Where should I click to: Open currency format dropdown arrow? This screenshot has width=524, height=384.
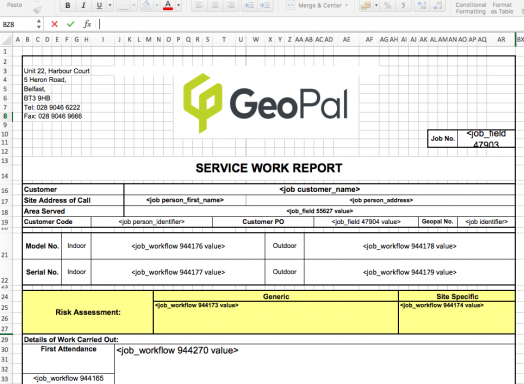(x=376, y=5)
